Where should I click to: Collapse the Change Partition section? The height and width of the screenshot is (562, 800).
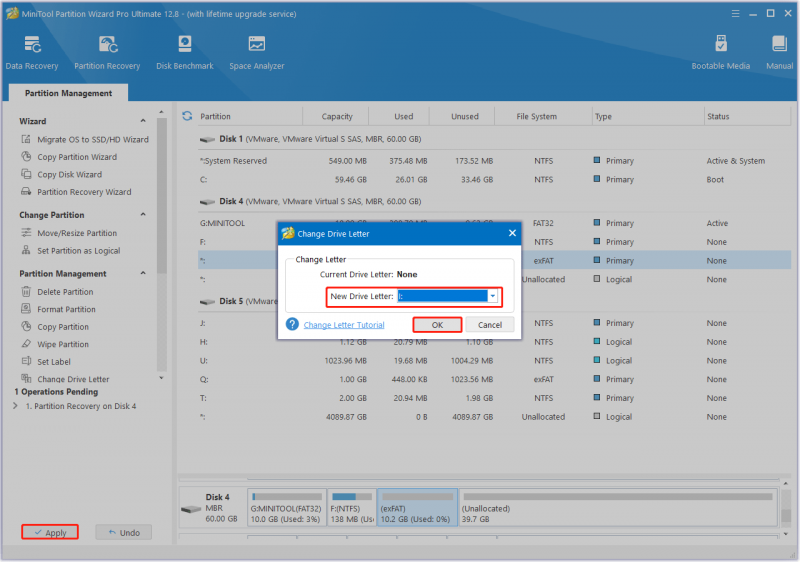pos(143,215)
